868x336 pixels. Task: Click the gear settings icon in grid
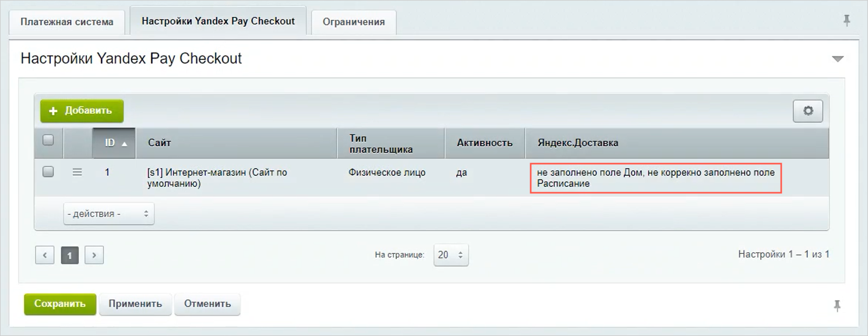[807, 111]
